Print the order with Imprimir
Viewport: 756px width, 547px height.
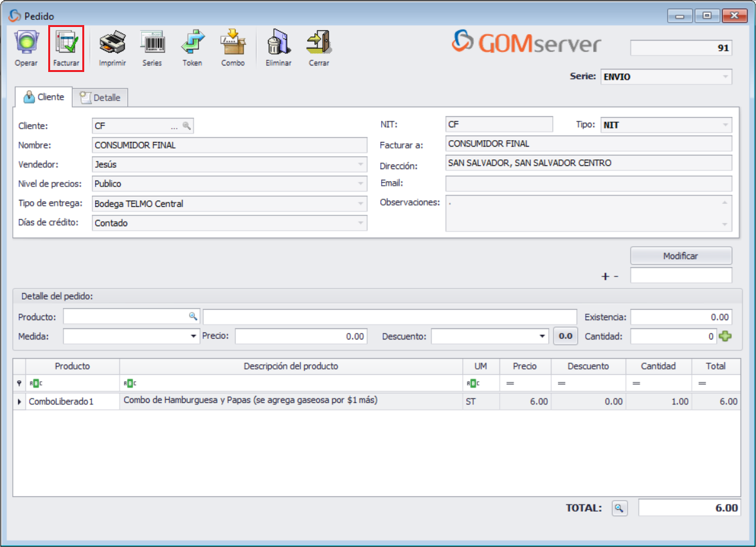click(112, 44)
